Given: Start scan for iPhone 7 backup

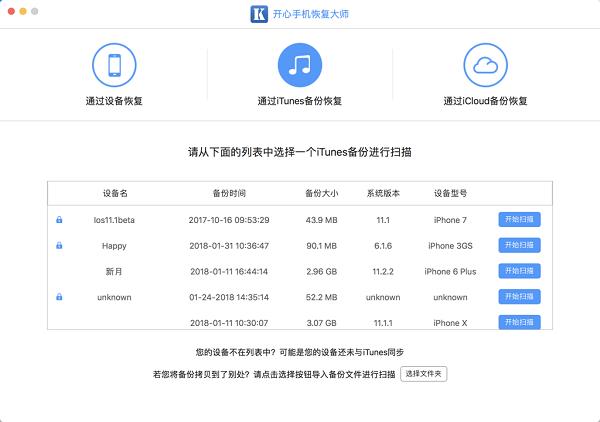Looking at the screenshot, I should point(519,219).
